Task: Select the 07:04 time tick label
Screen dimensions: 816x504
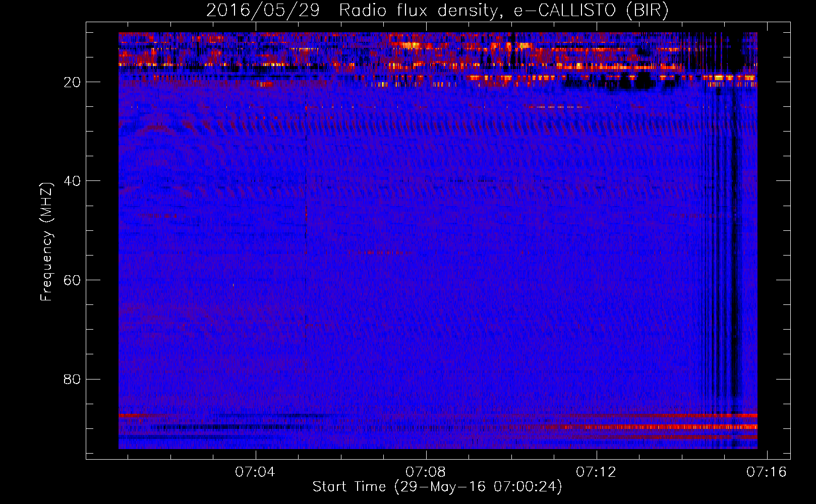Action: click(255, 472)
